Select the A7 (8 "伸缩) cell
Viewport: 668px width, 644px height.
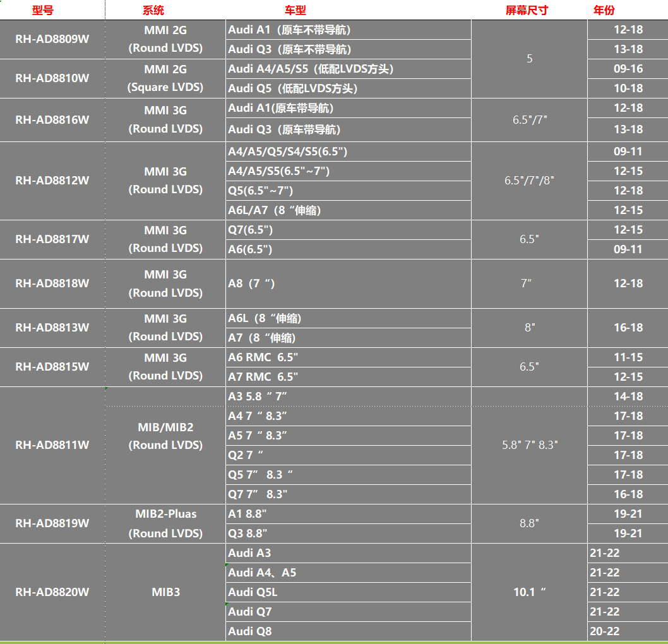[349, 338]
